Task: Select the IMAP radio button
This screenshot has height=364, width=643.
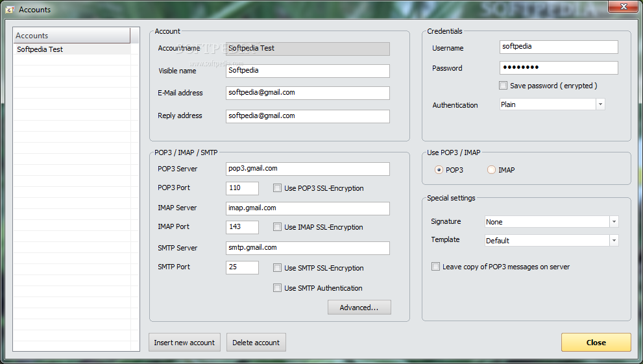Action: pyautogui.click(x=491, y=170)
